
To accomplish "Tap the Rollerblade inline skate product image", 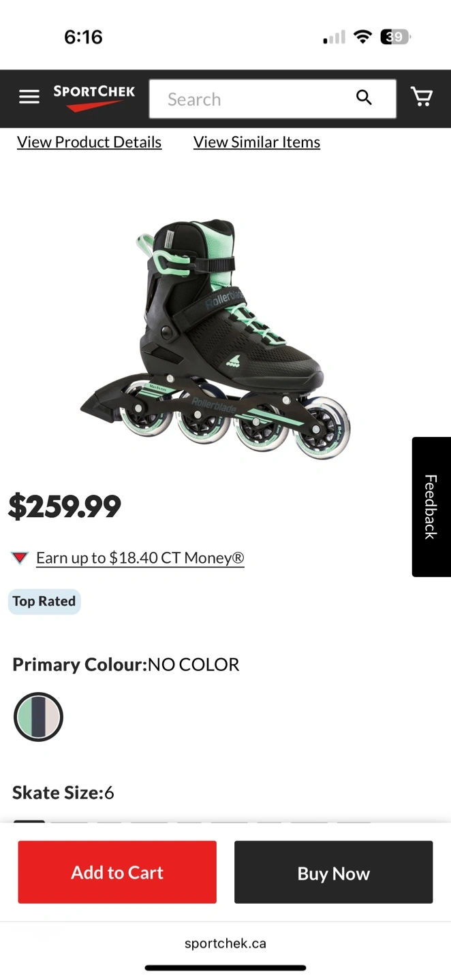I will click(216, 339).
